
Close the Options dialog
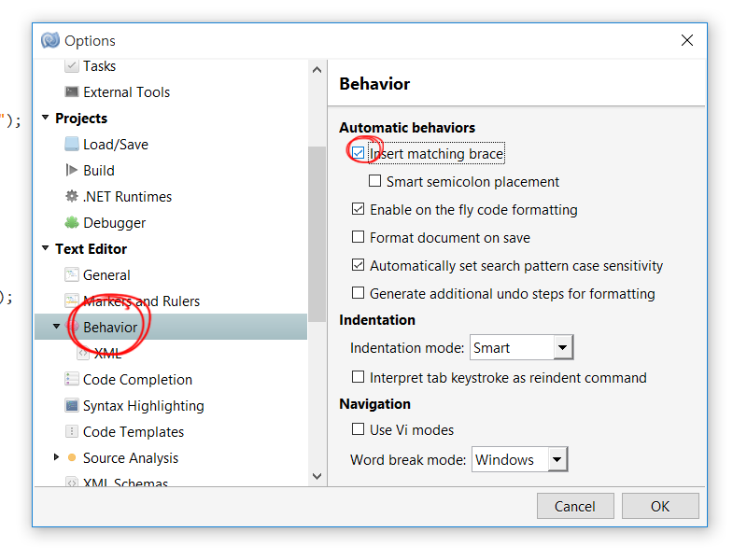coord(687,40)
